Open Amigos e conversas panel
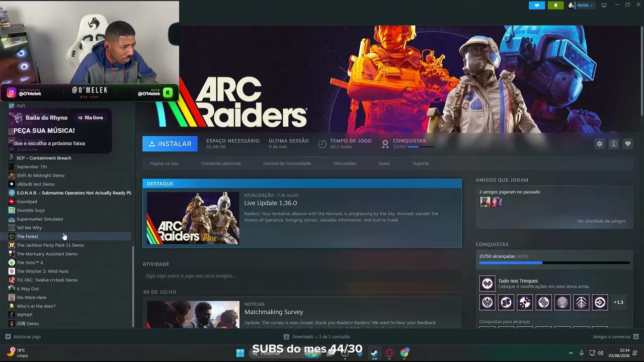This screenshot has height=362, width=644. pyautogui.click(x=616, y=337)
